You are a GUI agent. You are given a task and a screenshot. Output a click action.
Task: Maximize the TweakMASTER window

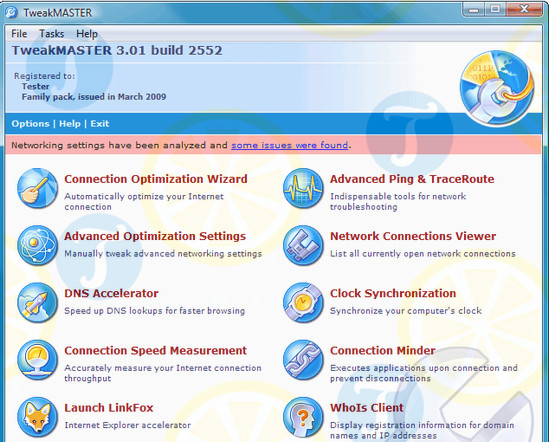coord(495,10)
